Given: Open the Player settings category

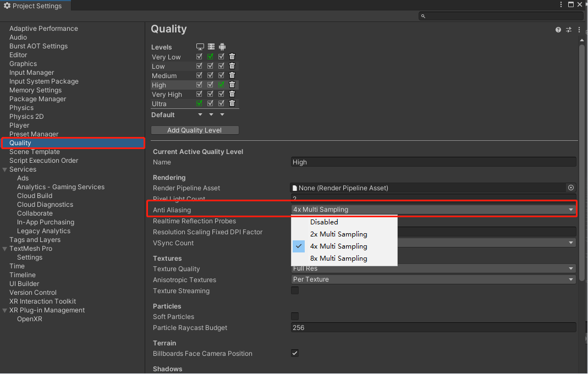Looking at the screenshot, I should [19, 125].
